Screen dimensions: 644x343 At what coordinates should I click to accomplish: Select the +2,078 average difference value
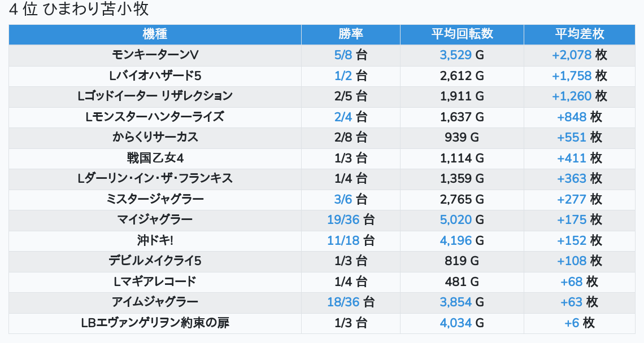tap(572, 55)
